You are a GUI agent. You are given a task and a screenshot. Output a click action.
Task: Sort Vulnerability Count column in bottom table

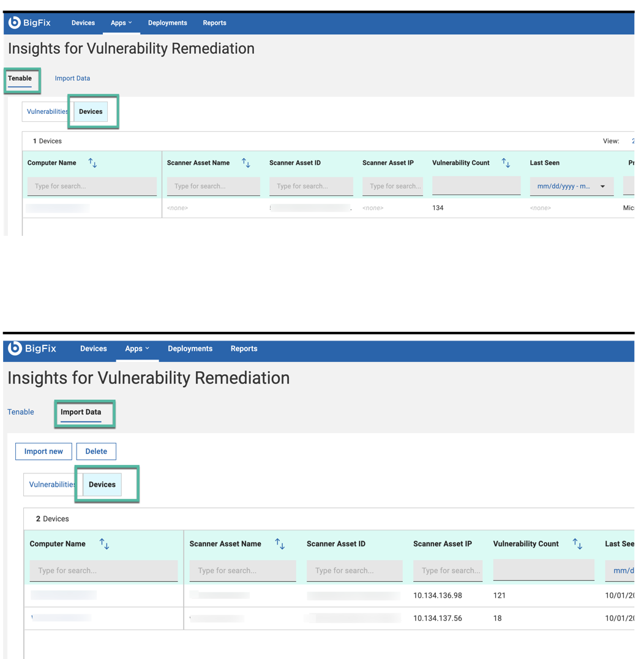click(578, 544)
